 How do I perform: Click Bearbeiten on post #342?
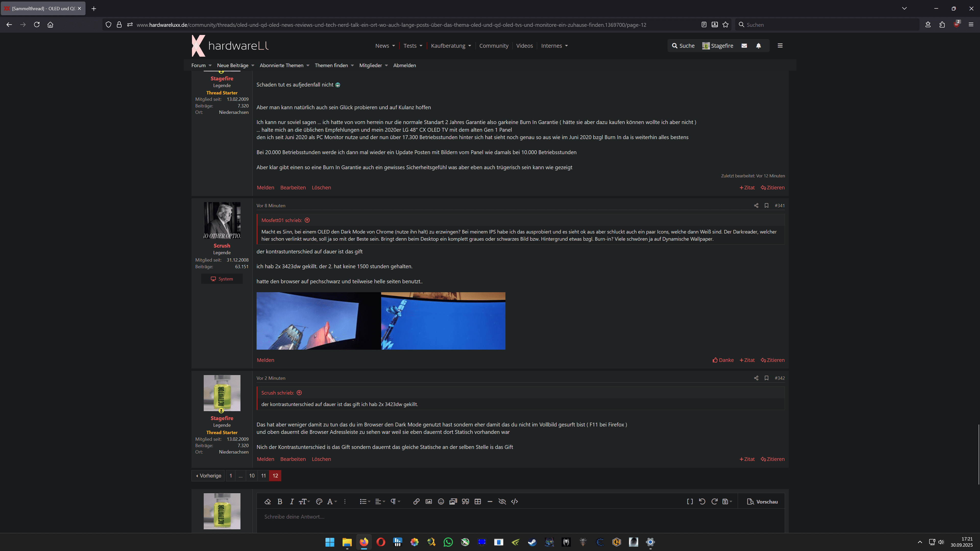pos(293,459)
